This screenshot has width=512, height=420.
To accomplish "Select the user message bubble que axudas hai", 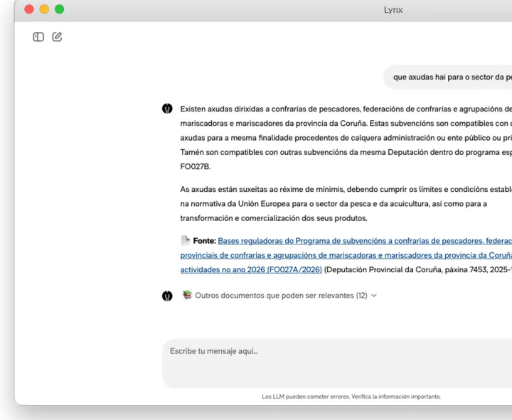I will pos(448,77).
